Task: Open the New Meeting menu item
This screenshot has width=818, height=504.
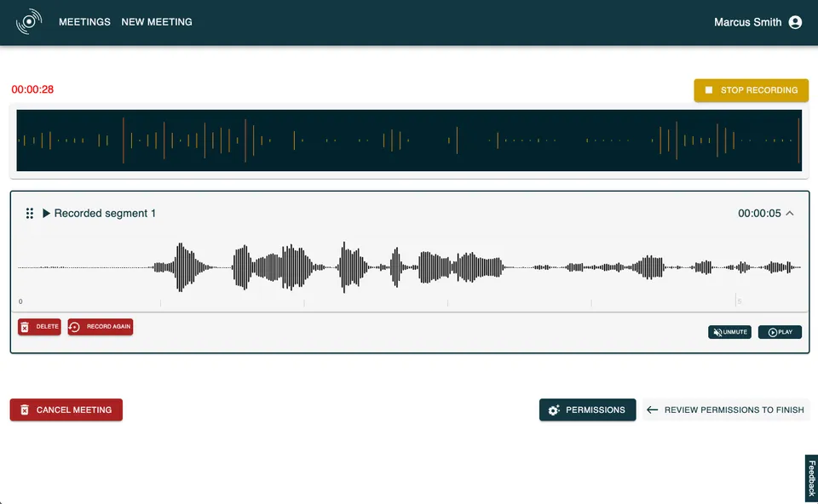Action: [157, 22]
